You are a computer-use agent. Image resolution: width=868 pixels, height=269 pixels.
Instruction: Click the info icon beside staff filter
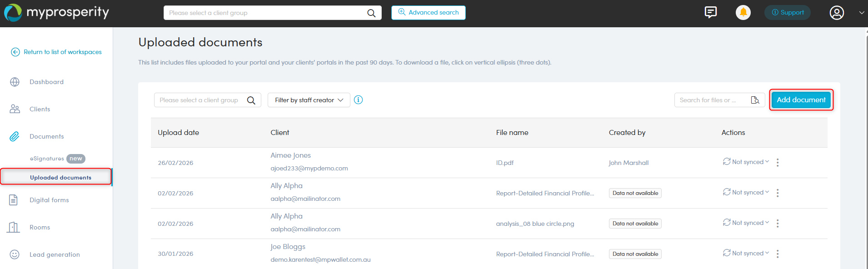click(x=358, y=100)
